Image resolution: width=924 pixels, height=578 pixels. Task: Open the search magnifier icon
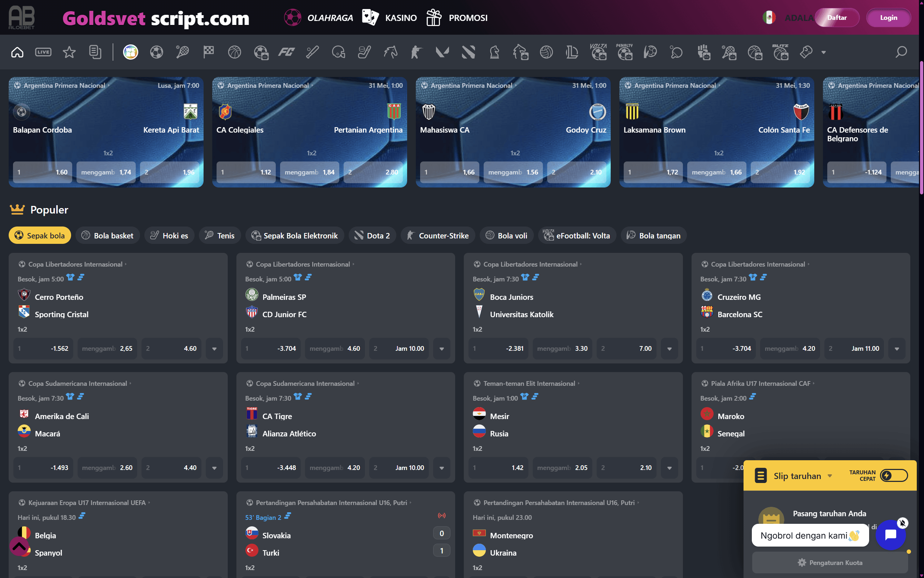[901, 52]
